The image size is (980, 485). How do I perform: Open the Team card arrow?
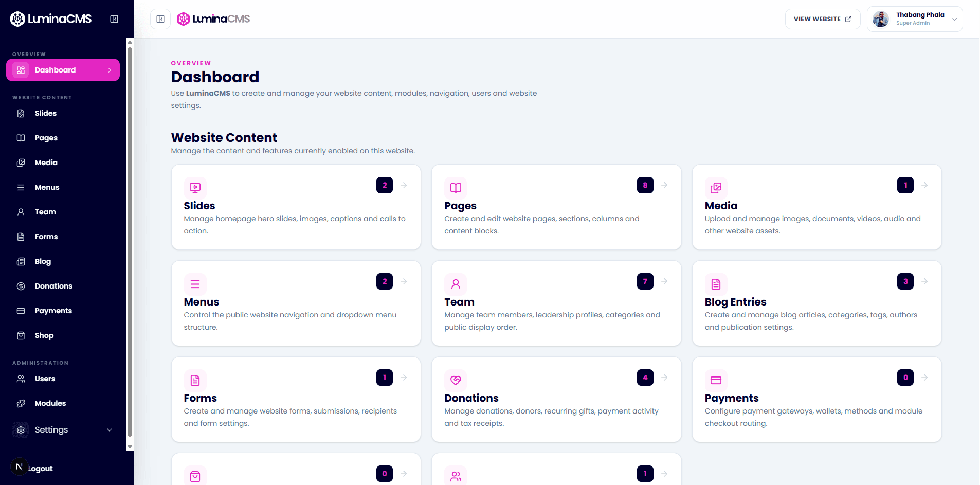pyautogui.click(x=664, y=281)
